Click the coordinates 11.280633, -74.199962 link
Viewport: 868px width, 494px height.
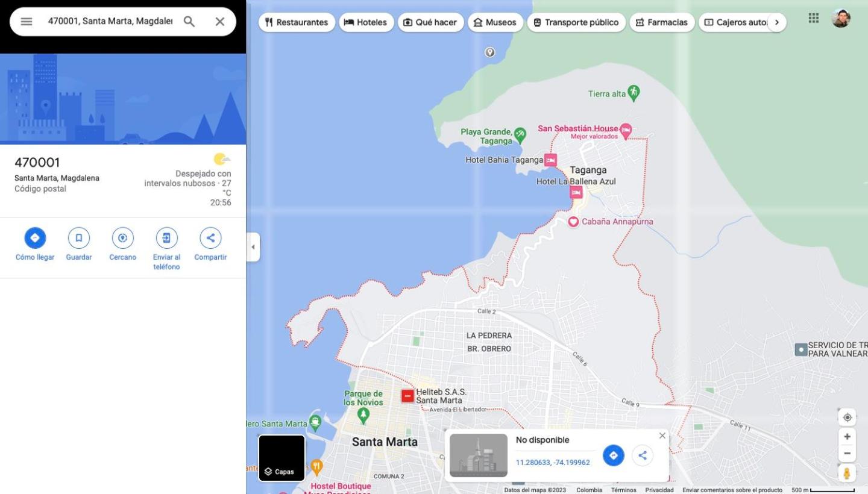(x=553, y=463)
